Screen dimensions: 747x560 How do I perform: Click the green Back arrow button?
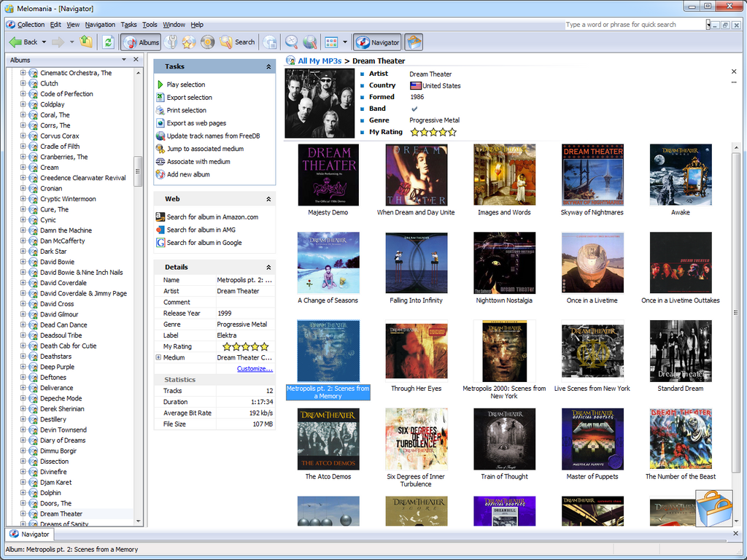[x=24, y=42]
